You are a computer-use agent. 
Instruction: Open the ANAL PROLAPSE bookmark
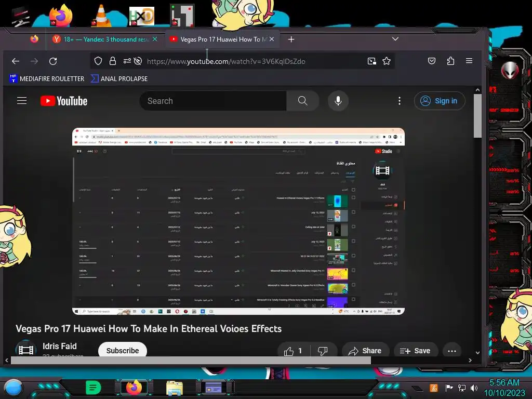pos(119,79)
